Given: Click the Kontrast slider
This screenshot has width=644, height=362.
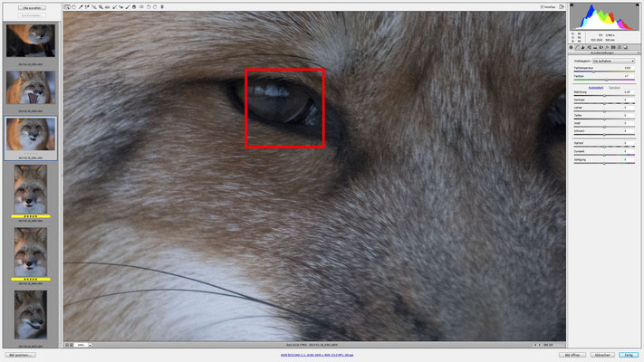Looking at the screenshot, I should pos(604,103).
